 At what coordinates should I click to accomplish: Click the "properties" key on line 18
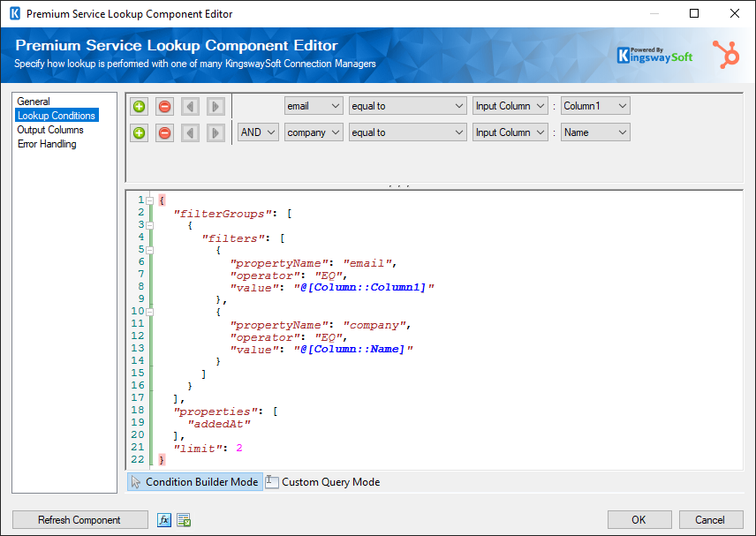coord(215,411)
